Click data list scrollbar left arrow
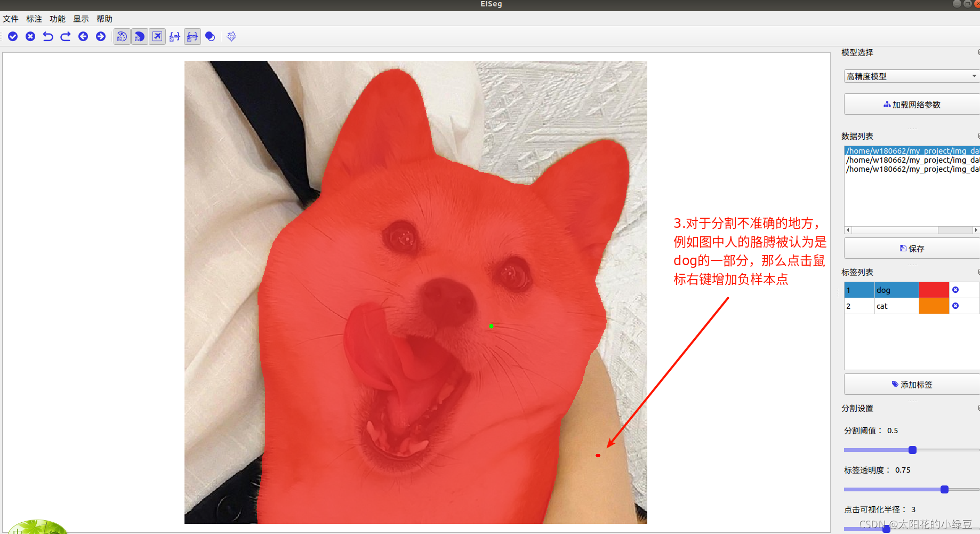The image size is (980, 534). coord(848,230)
